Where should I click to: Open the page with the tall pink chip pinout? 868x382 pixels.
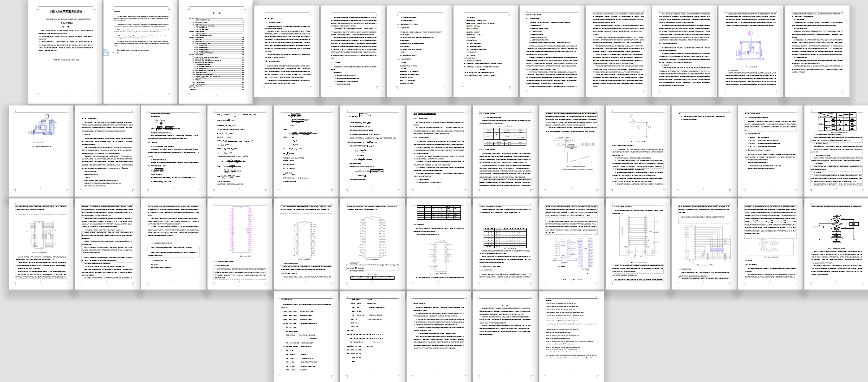pos(240,244)
